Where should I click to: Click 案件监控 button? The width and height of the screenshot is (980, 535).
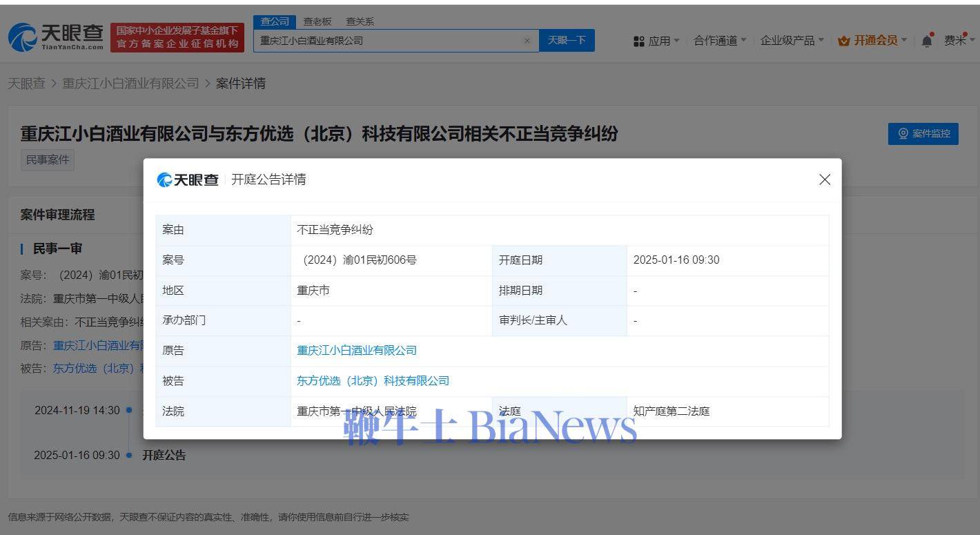[923, 134]
